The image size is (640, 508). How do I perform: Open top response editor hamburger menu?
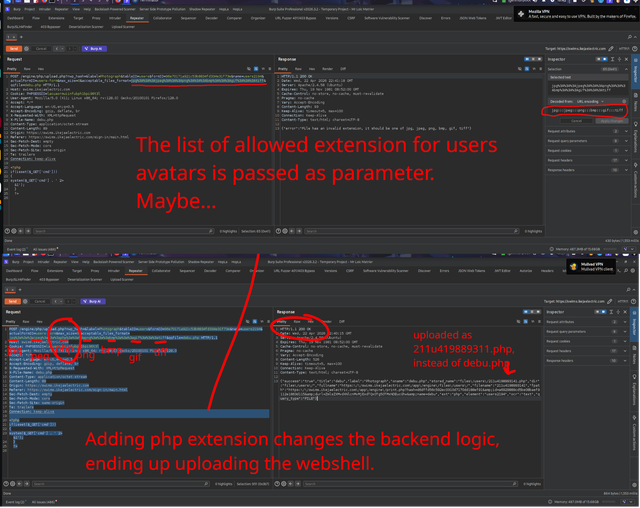click(540, 69)
